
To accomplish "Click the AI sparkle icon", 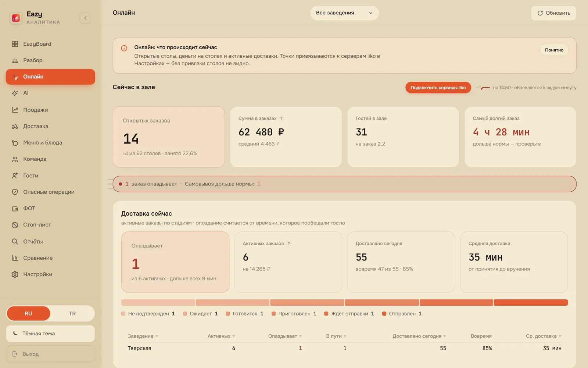I will [x=15, y=93].
